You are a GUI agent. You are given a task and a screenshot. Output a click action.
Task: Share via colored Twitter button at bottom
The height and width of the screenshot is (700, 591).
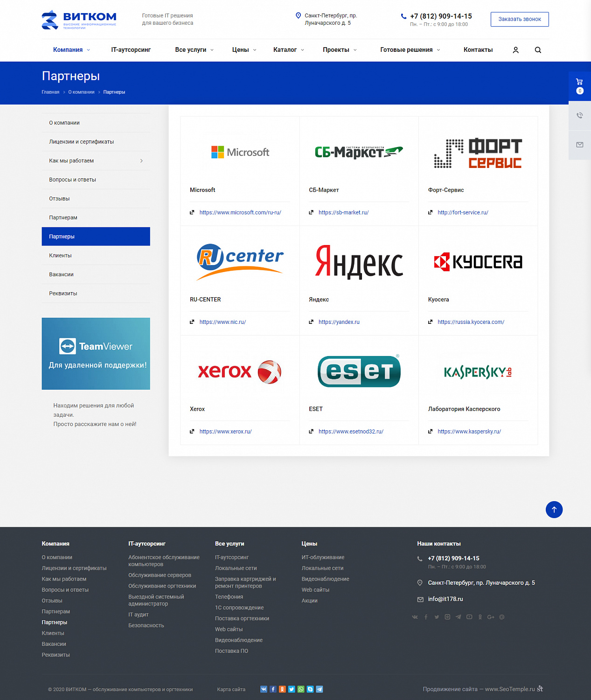pyautogui.click(x=292, y=689)
